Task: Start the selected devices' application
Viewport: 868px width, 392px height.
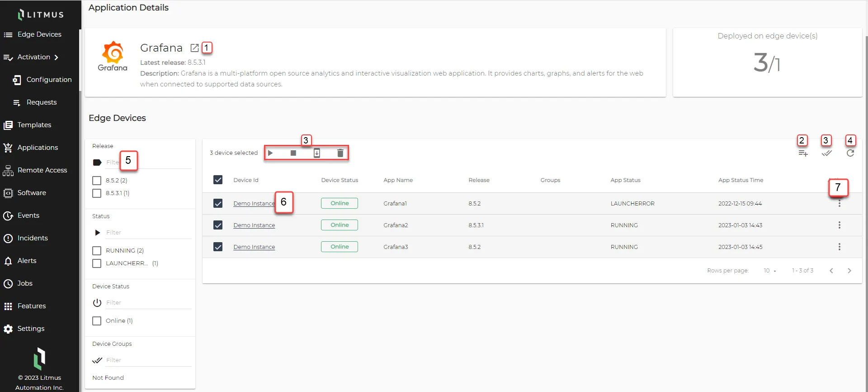Action: coord(270,153)
